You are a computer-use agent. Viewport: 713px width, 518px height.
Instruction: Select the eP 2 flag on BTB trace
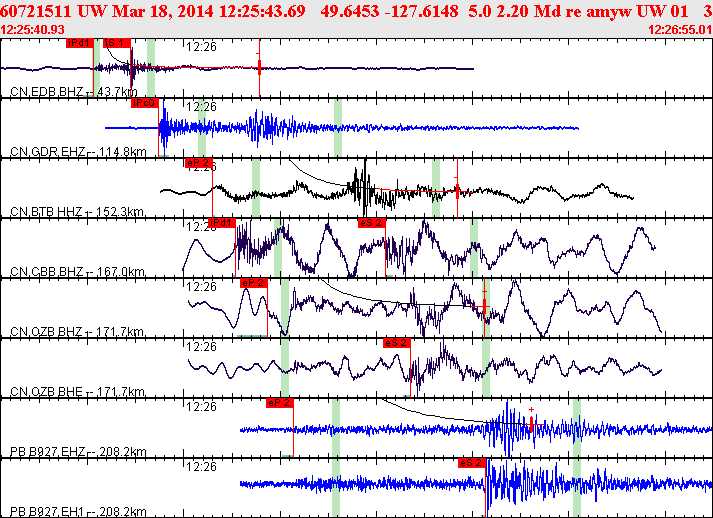coord(199,163)
